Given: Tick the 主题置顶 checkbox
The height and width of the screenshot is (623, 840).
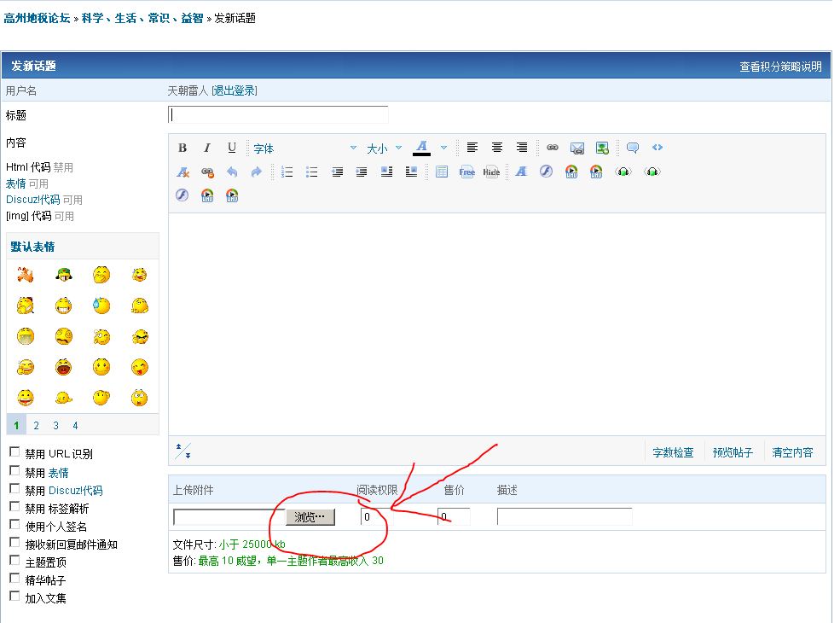Looking at the screenshot, I should coord(14,561).
